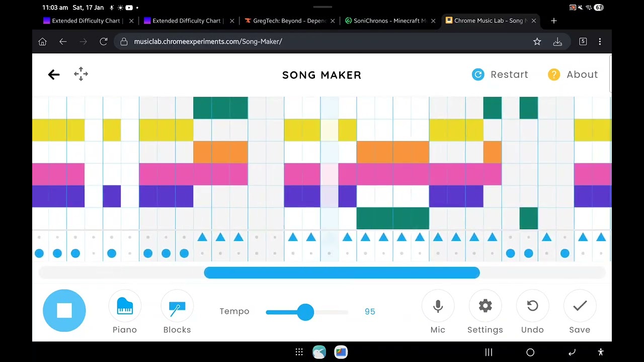Open browser three-dot menu
644x362 pixels.
(600, 42)
